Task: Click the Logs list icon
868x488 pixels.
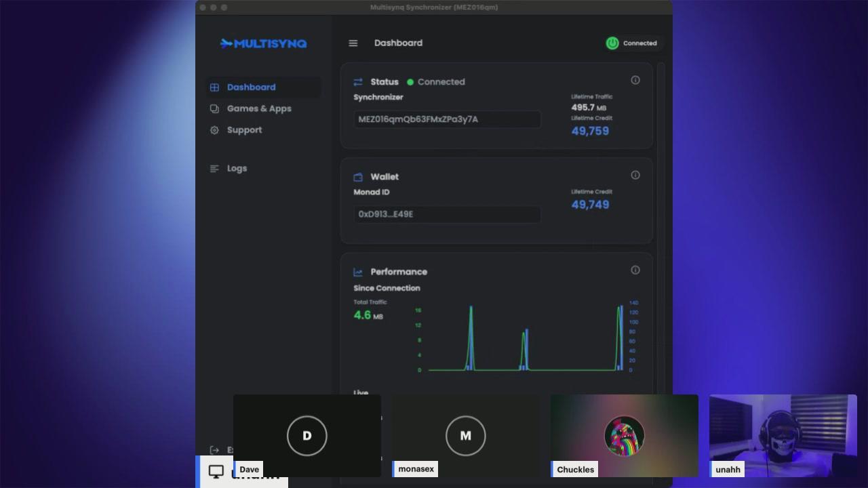Action: click(214, 168)
